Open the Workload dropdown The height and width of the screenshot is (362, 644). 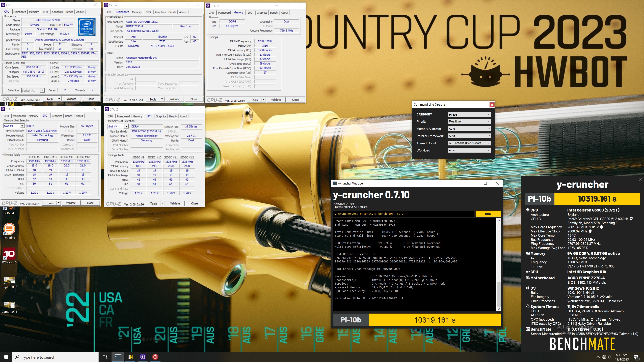pos(470,150)
